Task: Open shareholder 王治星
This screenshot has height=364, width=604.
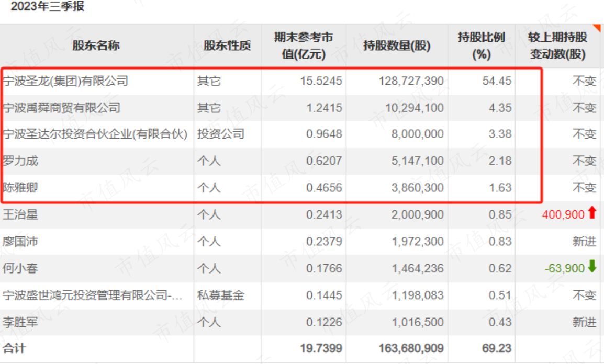Action: [x=20, y=214]
